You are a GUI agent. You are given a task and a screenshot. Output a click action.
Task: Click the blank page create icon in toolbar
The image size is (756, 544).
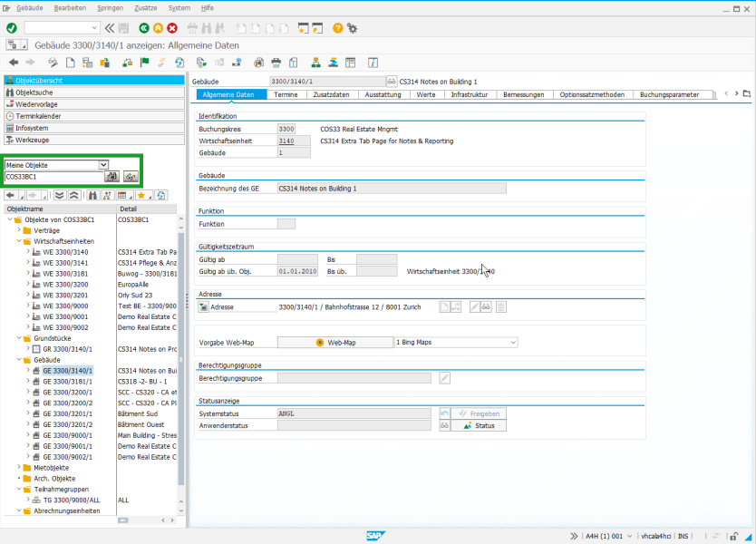(x=71, y=63)
